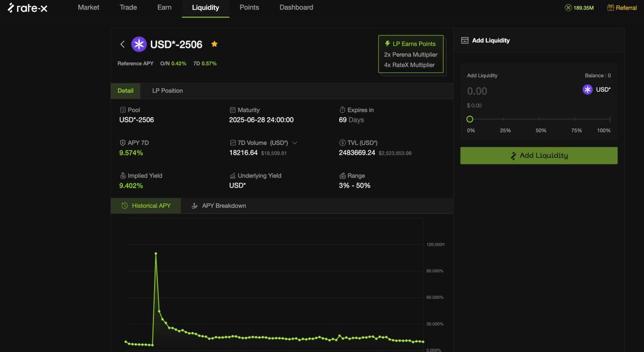Click the rate-x logo
644x352 pixels.
pyautogui.click(x=27, y=8)
